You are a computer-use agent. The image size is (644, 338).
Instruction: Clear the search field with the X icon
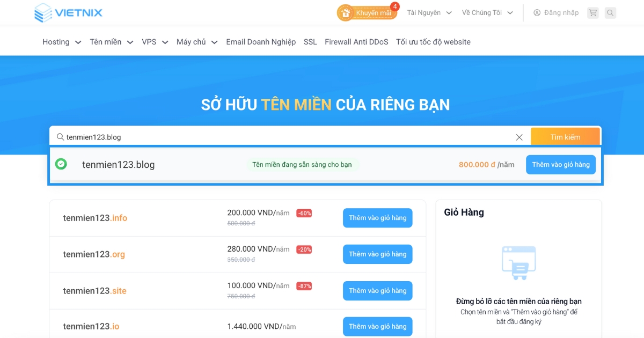click(x=519, y=136)
